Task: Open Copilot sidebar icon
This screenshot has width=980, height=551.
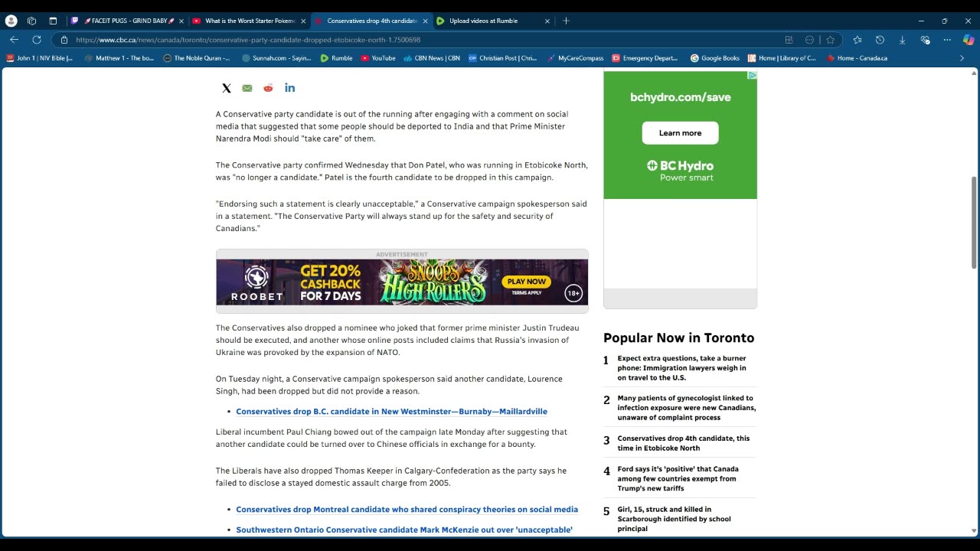Action: tap(969, 40)
